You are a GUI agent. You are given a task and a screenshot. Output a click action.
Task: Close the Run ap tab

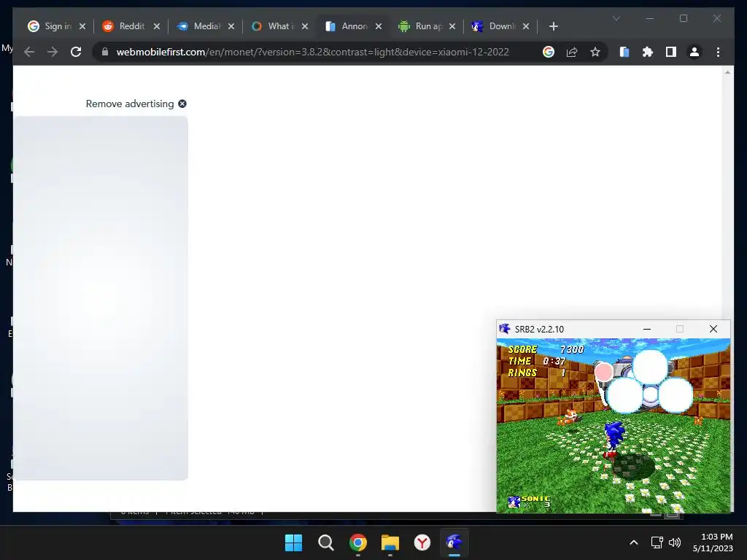tap(452, 26)
